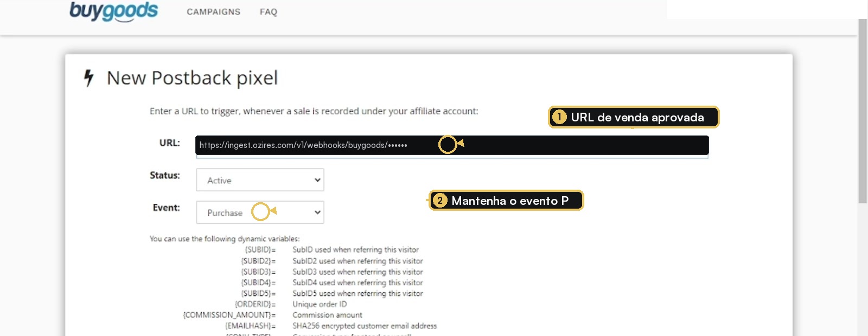Click the 'URL:' field label

pyautogui.click(x=169, y=143)
